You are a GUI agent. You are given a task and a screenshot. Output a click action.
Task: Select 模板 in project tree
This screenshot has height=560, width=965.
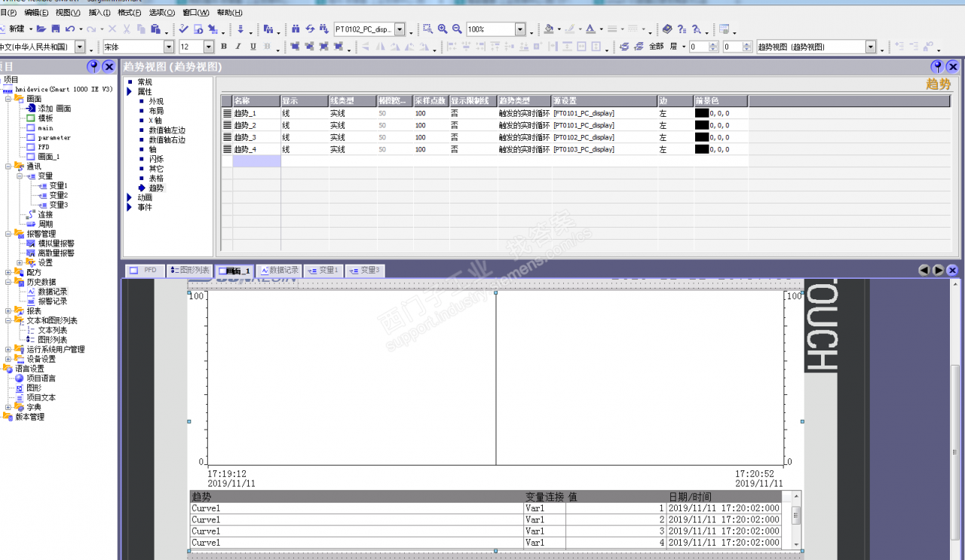coord(45,118)
